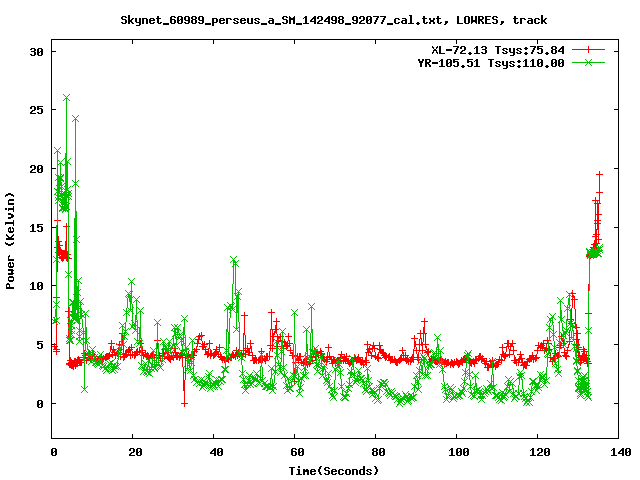Click the red point dropping to zero Kelvin

pyautogui.click(x=184, y=403)
